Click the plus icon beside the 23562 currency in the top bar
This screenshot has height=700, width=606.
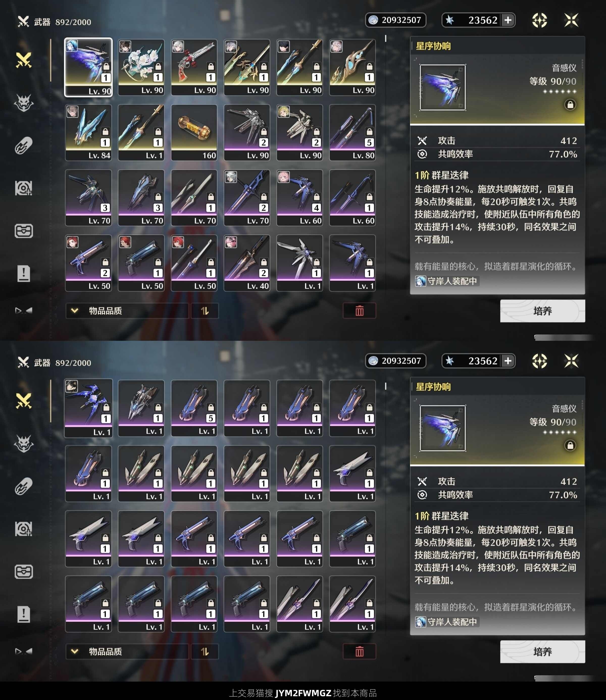point(508,20)
